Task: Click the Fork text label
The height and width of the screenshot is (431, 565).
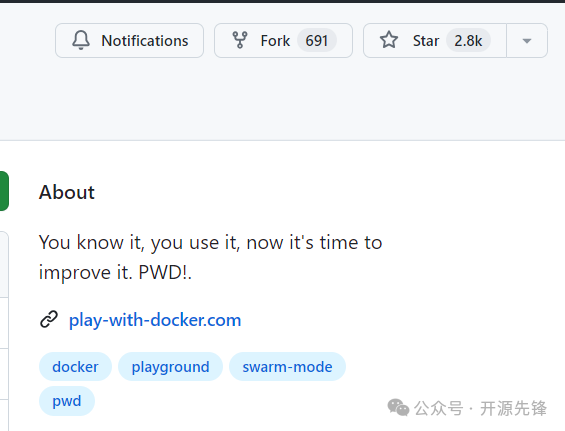Action: coord(275,41)
